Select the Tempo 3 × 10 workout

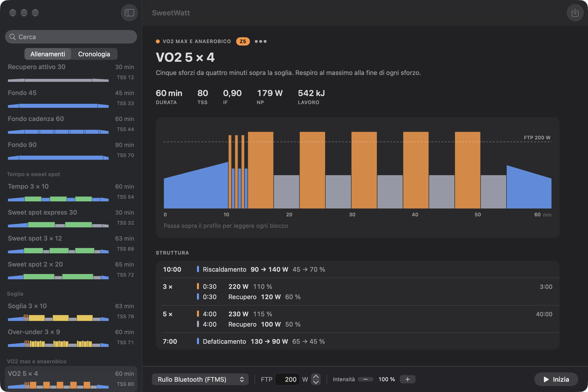[x=71, y=193]
